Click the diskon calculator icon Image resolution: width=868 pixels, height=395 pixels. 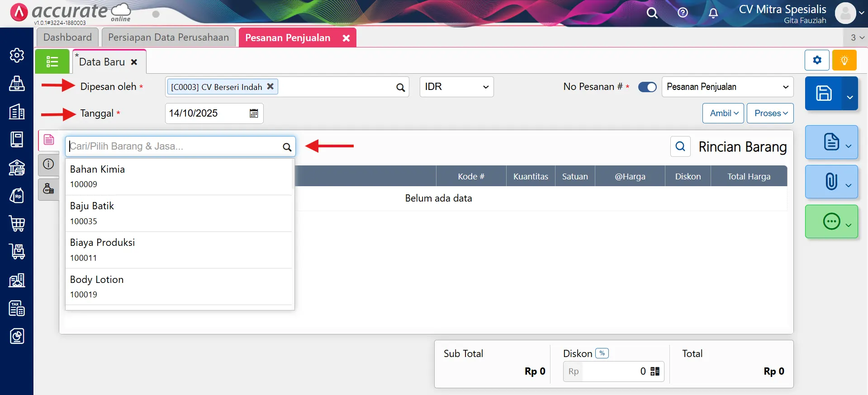click(x=655, y=371)
